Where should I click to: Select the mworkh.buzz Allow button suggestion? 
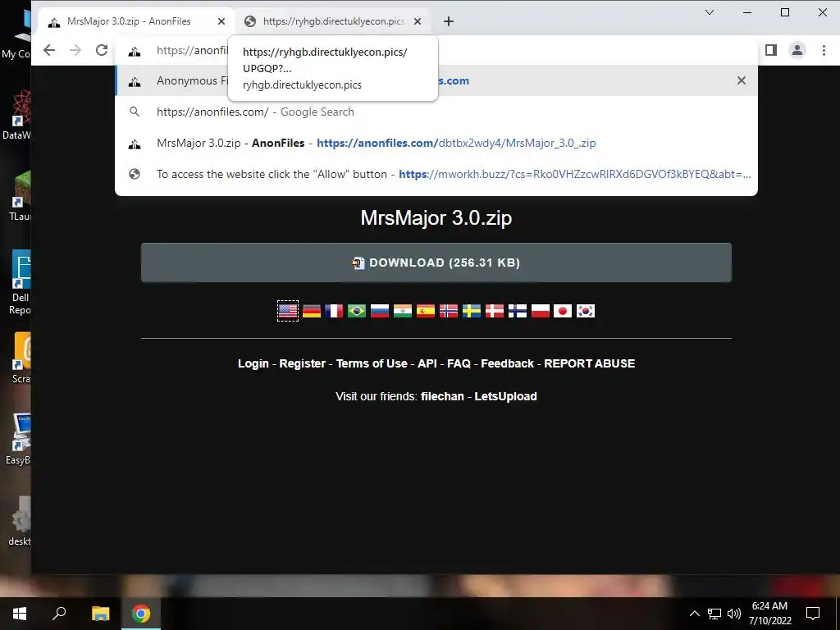pyautogui.click(x=436, y=174)
